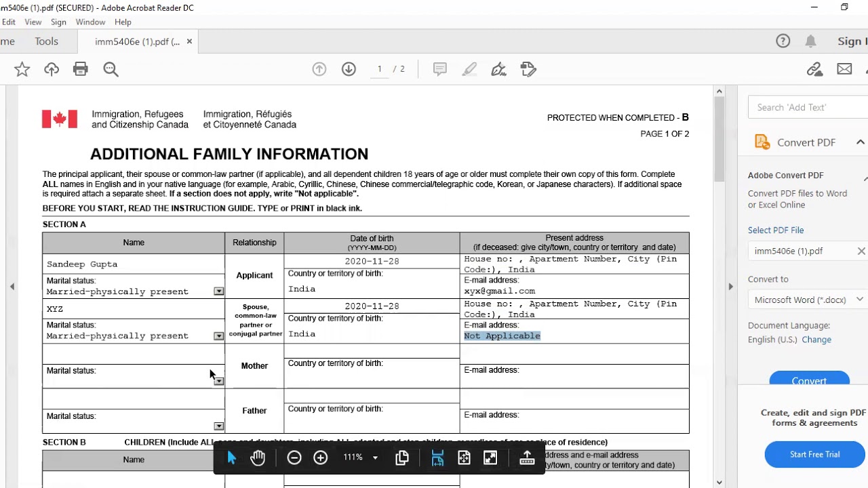The height and width of the screenshot is (488, 868).
Task: Click the Search 'Add Text' field
Action: [x=808, y=107]
